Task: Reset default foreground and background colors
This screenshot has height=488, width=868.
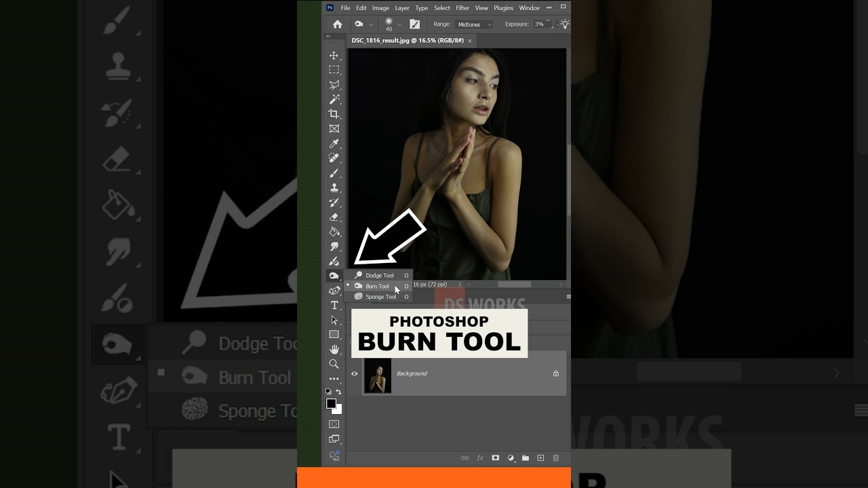Action: tap(329, 392)
